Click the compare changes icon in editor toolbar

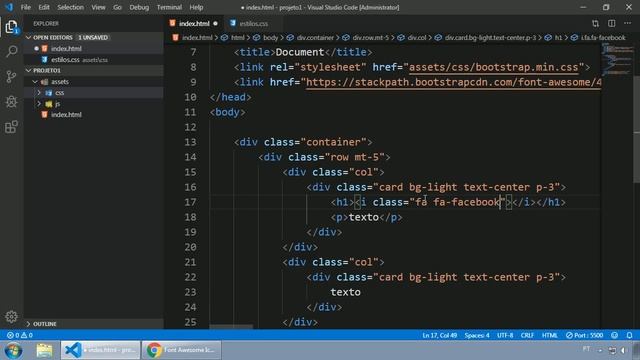pos(596,24)
